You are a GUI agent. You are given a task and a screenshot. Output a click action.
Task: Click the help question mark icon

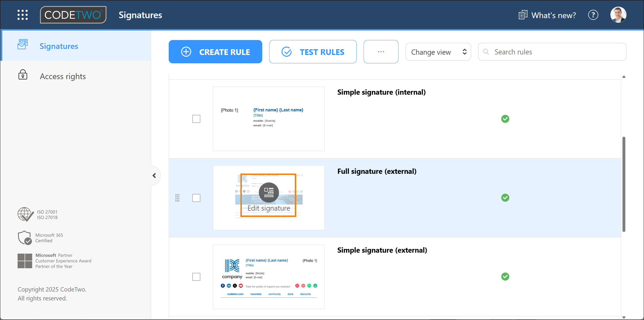pyautogui.click(x=593, y=15)
